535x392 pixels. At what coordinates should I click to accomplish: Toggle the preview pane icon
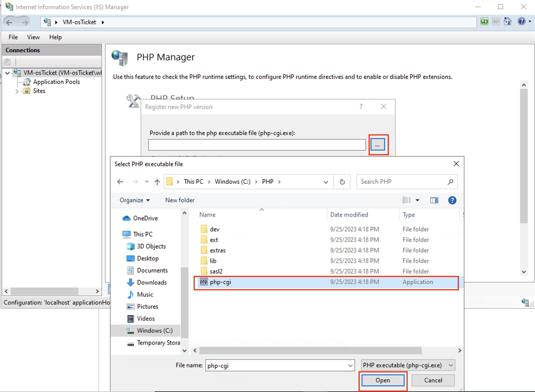coord(434,200)
